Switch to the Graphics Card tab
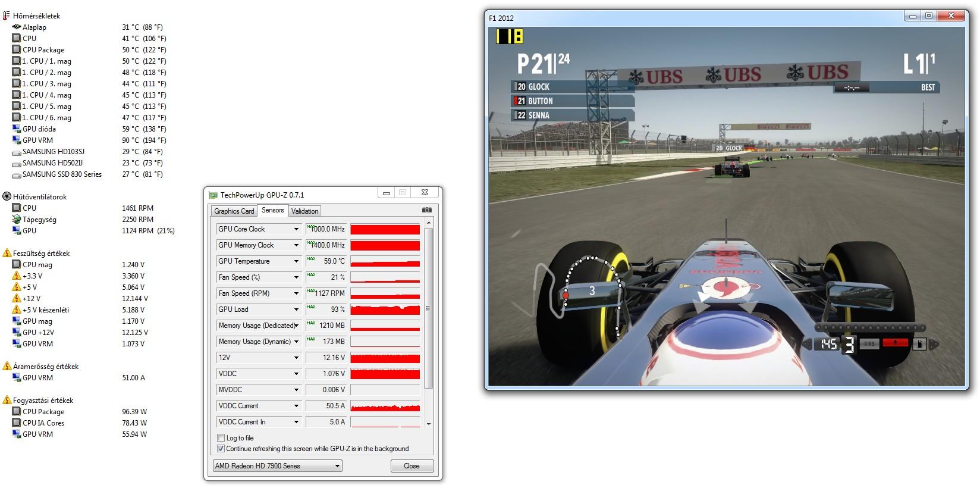The image size is (980, 491). (x=234, y=211)
